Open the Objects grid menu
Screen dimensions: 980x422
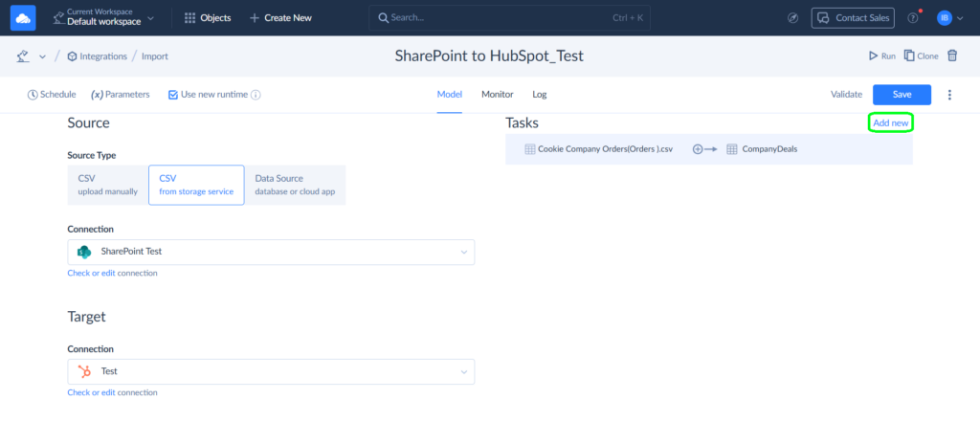208,18
